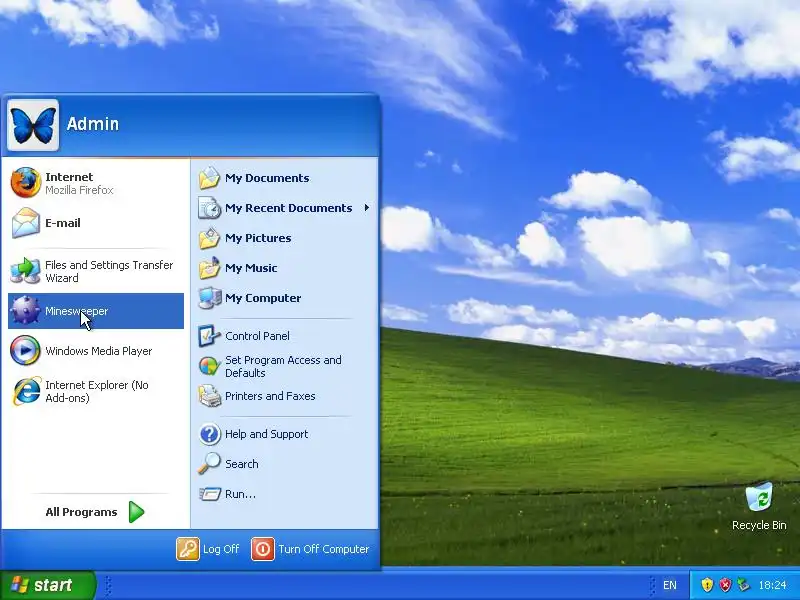
Task: Click the red power icon for Turn Off
Action: point(263,549)
